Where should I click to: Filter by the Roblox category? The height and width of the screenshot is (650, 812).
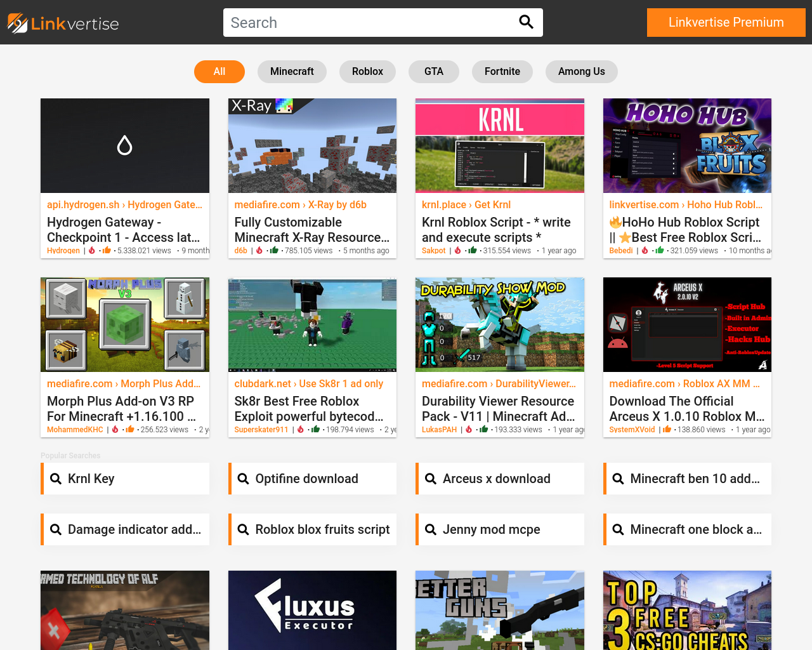point(367,72)
